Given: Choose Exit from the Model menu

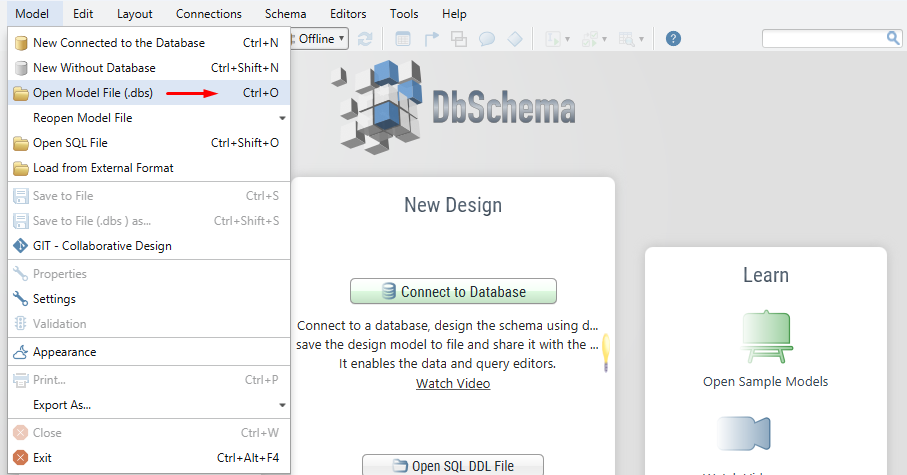Looking at the screenshot, I should pyautogui.click(x=149, y=457).
